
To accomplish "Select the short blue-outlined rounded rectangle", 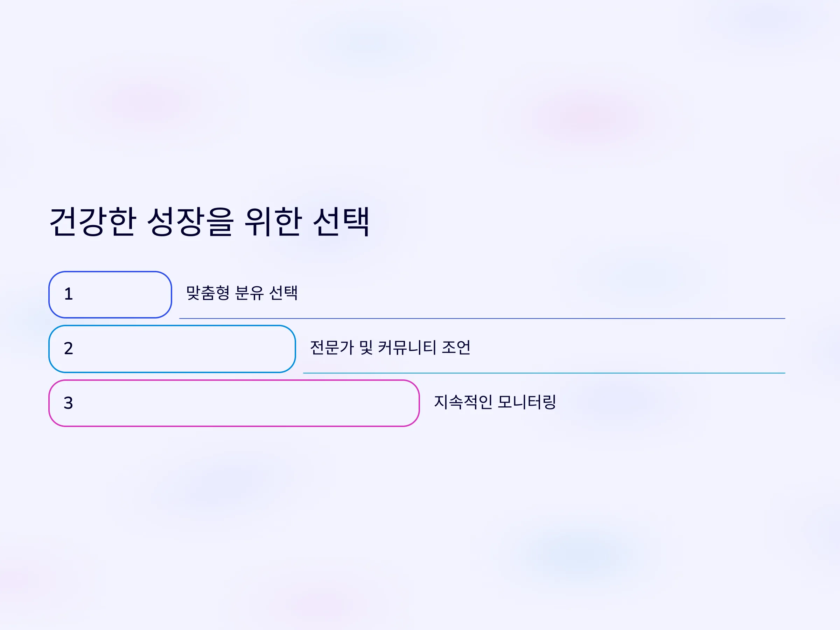I will 110,295.
